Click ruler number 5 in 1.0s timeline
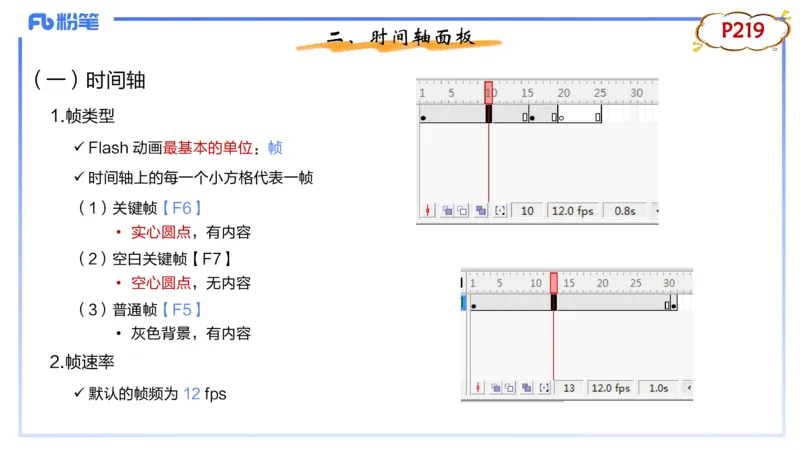The image size is (800, 450). pyautogui.click(x=499, y=283)
